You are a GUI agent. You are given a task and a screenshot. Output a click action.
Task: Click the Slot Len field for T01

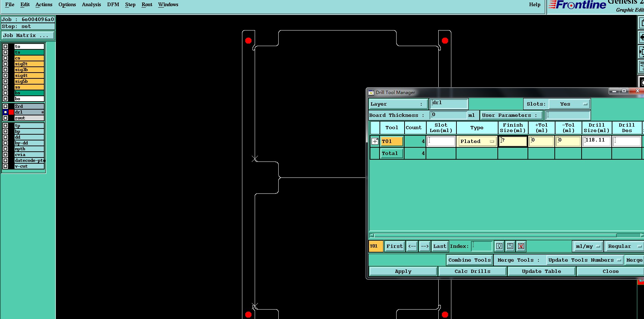[x=441, y=141]
